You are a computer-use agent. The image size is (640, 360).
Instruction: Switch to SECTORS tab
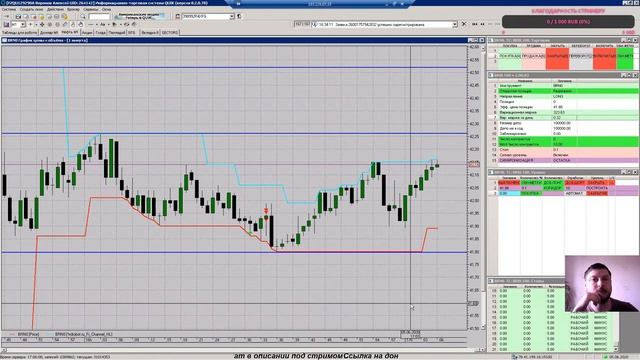coord(170,32)
